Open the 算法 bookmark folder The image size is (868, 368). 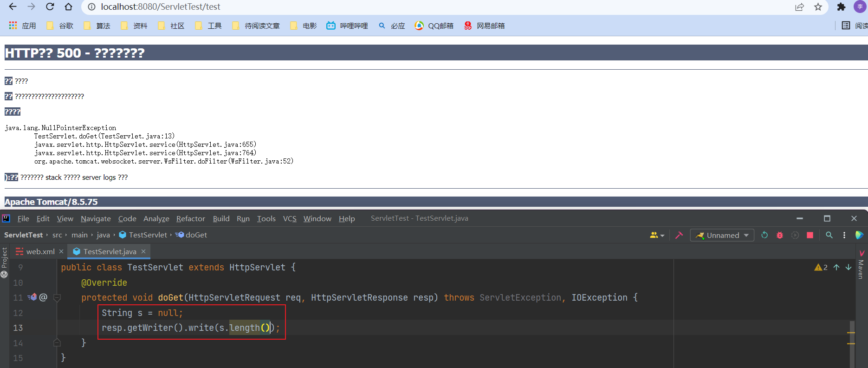pos(97,26)
